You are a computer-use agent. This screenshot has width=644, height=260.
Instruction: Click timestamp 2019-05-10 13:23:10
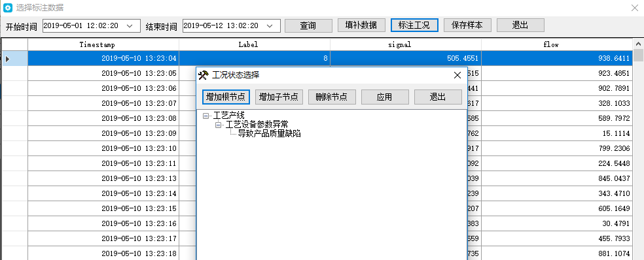click(139, 148)
